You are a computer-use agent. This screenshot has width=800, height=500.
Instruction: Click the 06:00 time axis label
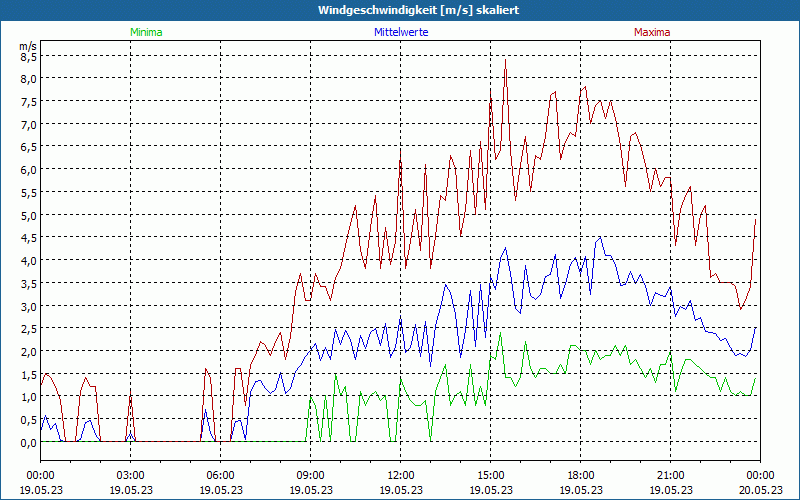click(220, 476)
